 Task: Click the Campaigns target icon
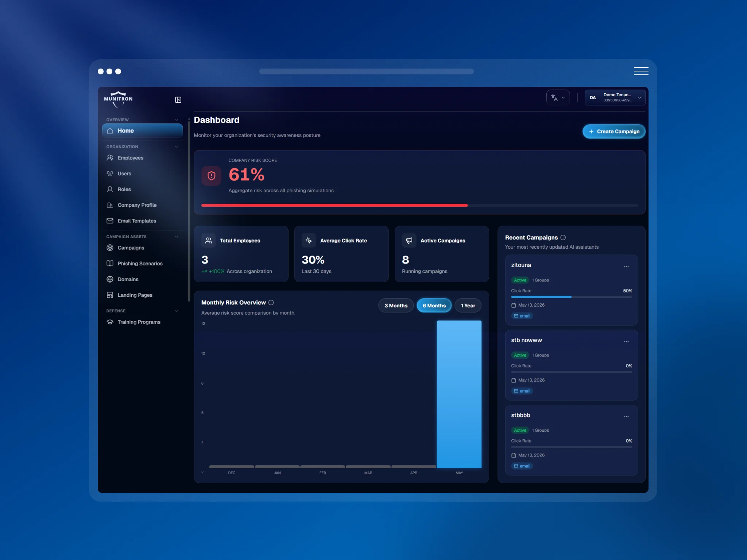click(x=110, y=248)
